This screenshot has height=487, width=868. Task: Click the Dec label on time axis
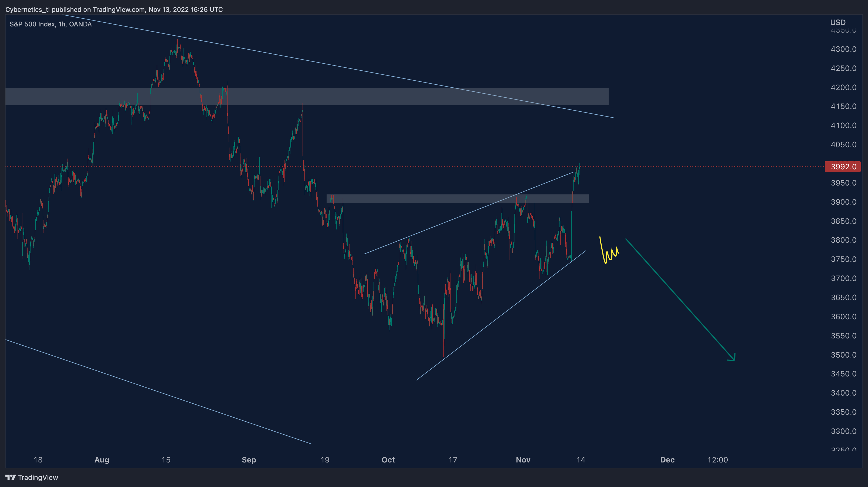tap(667, 460)
